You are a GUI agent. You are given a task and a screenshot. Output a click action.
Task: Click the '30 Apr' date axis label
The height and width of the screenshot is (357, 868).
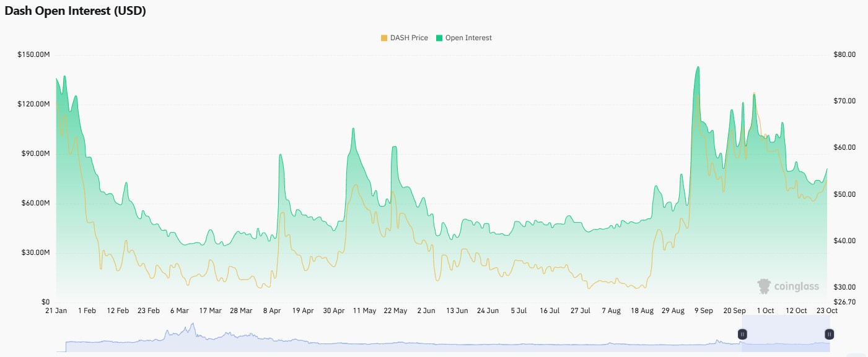pos(334,311)
